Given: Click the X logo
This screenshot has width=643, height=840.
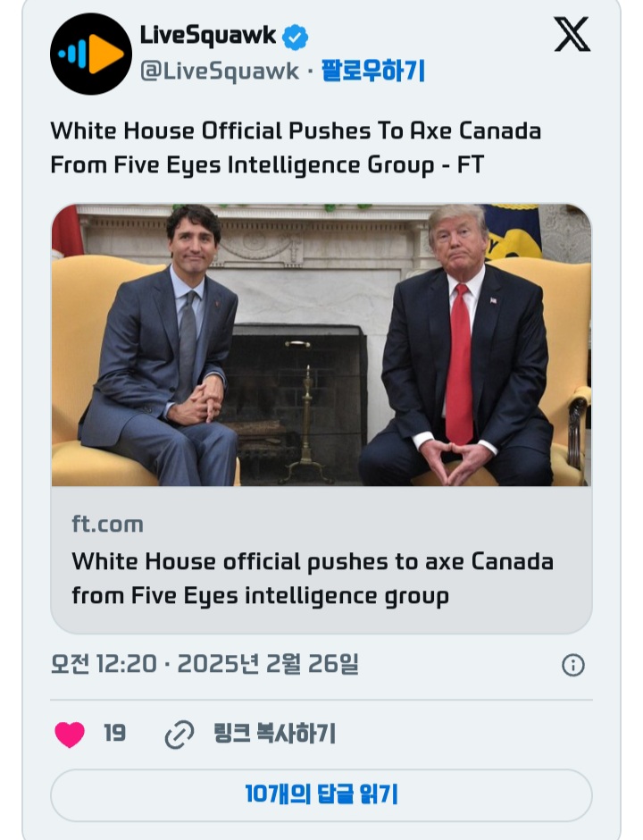Looking at the screenshot, I should pyautogui.click(x=572, y=35).
